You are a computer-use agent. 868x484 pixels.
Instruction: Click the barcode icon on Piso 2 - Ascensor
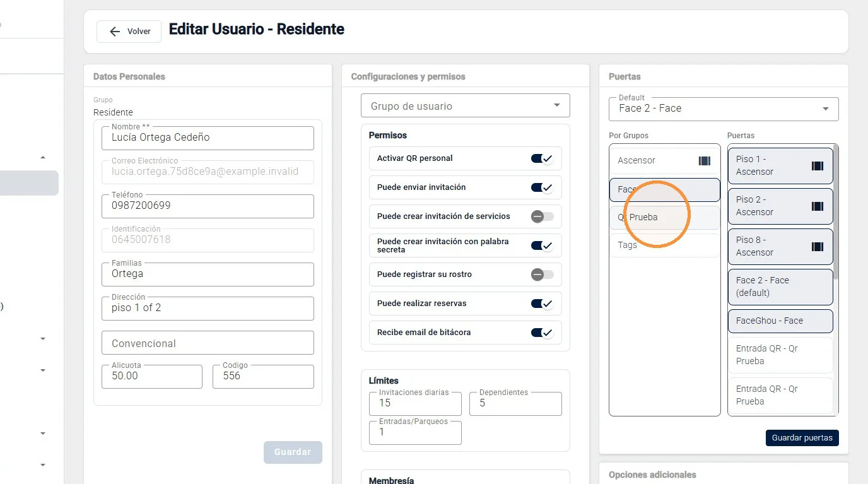tap(818, 206)
